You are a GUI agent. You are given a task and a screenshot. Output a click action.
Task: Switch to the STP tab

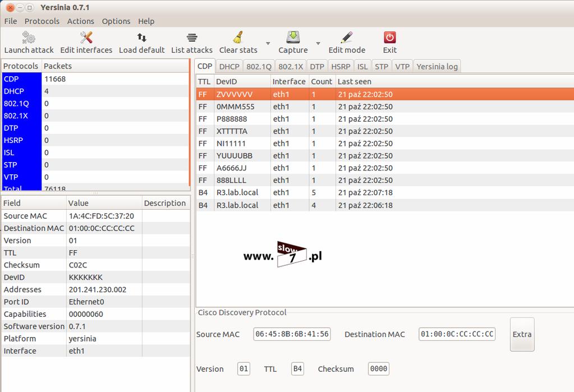pos(382,67)
